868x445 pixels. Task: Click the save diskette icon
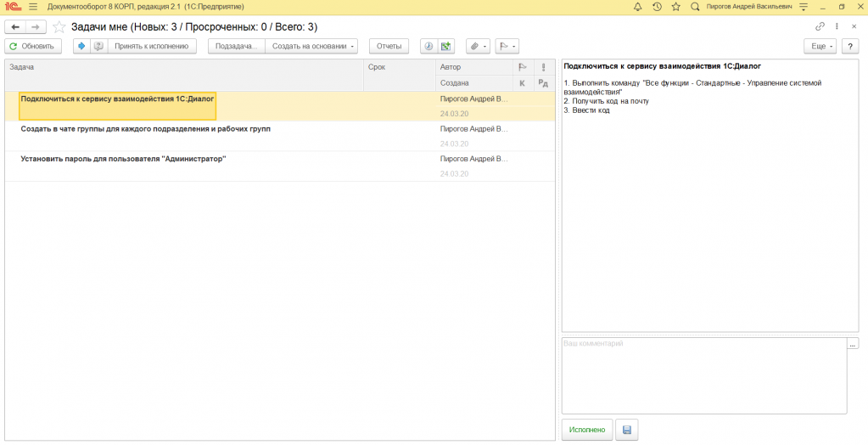(627, 430)
